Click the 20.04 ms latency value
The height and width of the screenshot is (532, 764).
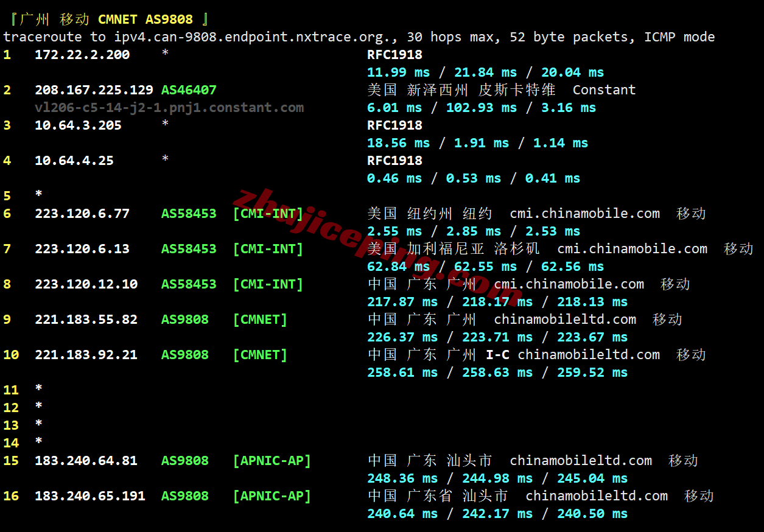[x=573, y=72]
